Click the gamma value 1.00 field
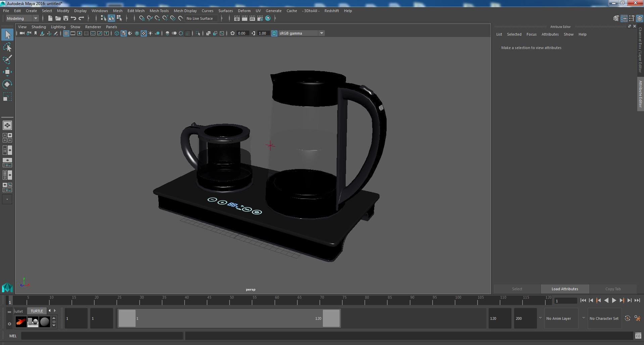 coord(263,33)
